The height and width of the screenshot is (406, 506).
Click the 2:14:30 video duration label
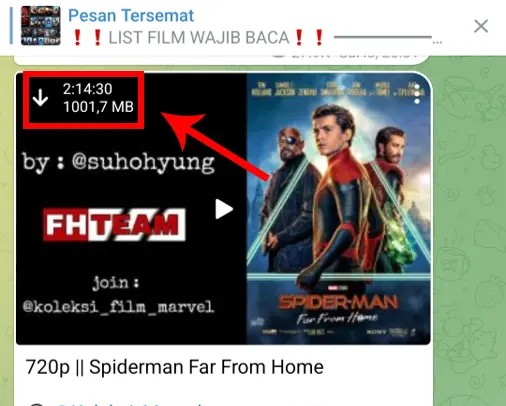point(88,89)
